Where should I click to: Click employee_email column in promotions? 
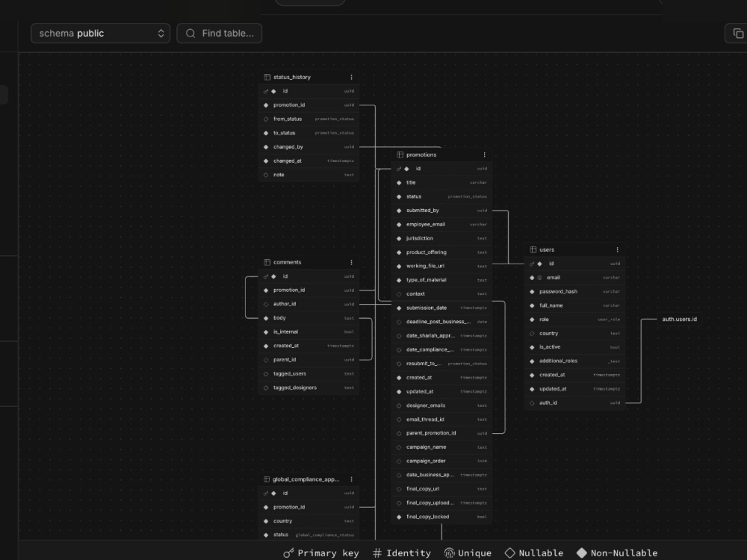(441, 224)
